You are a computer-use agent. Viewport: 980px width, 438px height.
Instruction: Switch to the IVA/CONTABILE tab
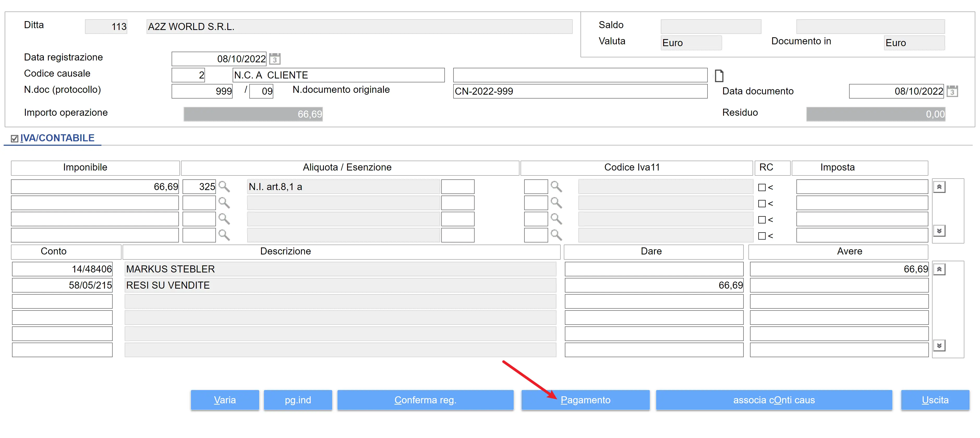(x=57, y=138)
